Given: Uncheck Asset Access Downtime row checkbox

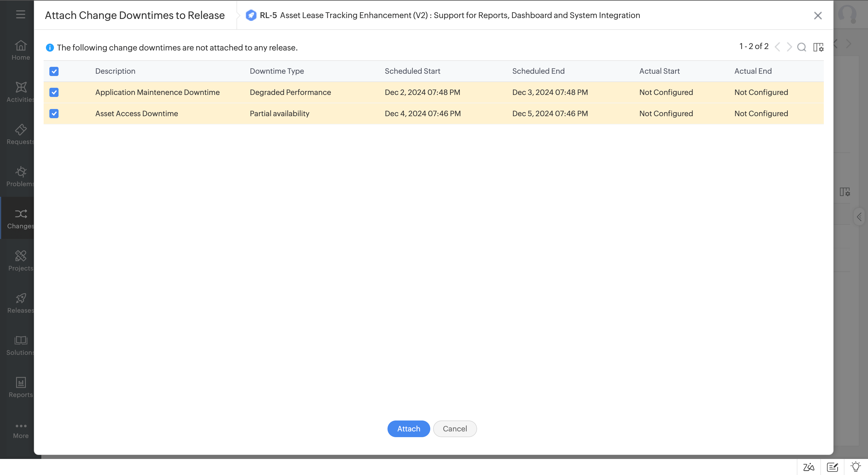Looking at the screenshot, I should (x=54, y=114).
